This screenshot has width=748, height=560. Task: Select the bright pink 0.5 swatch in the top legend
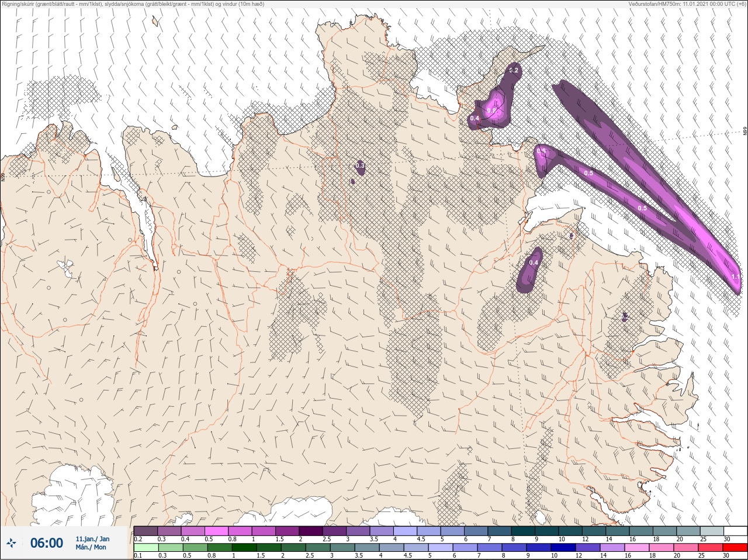pos(216,531)
